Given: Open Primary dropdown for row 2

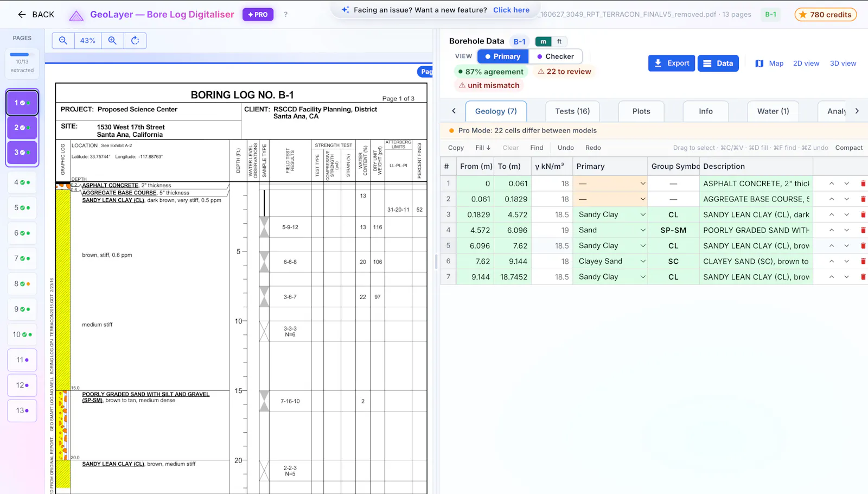Looking at the screenshot, I should 611,199.
